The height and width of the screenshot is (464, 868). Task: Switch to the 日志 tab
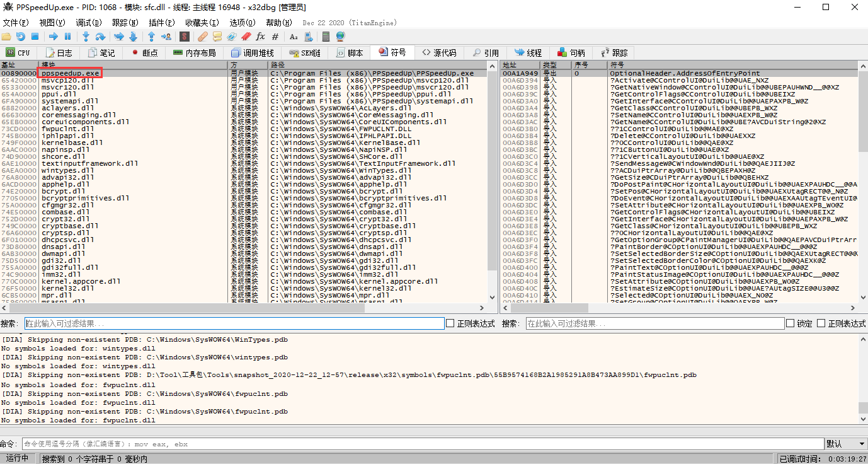click(59, 53)
